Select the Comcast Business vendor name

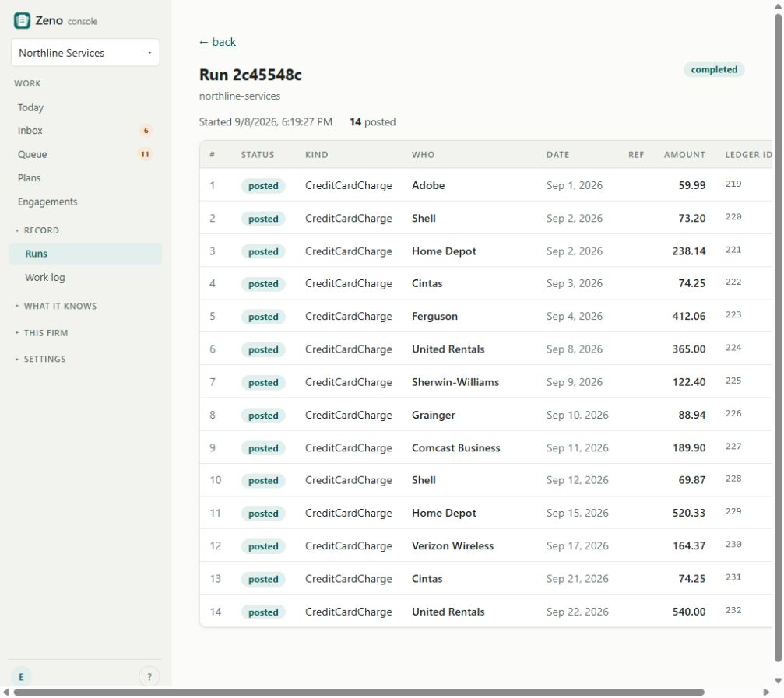pyautogui.click(x=455, y=448)
